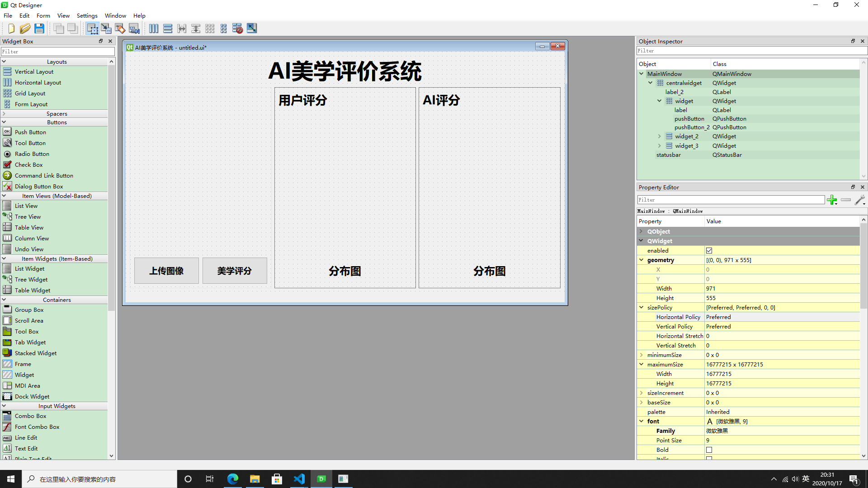Open the Settings menu
The width and height of the screenshot is (868, 488).
[87, 15]
